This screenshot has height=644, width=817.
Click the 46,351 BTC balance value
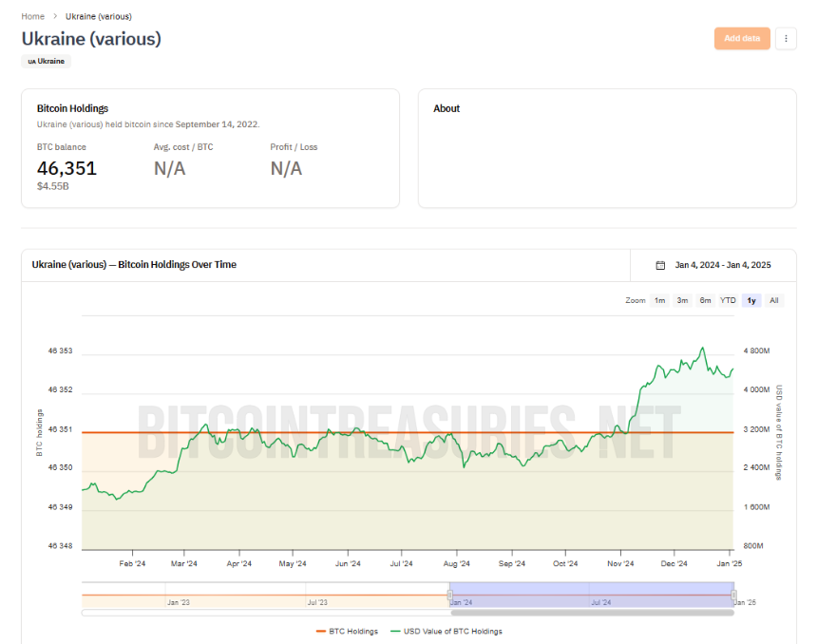coord(66,168)
